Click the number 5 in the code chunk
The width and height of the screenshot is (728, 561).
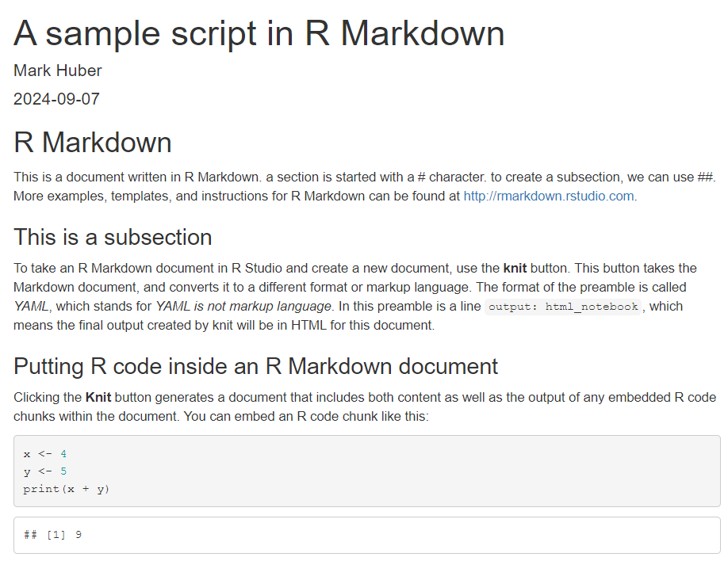(x=63, y=471)
